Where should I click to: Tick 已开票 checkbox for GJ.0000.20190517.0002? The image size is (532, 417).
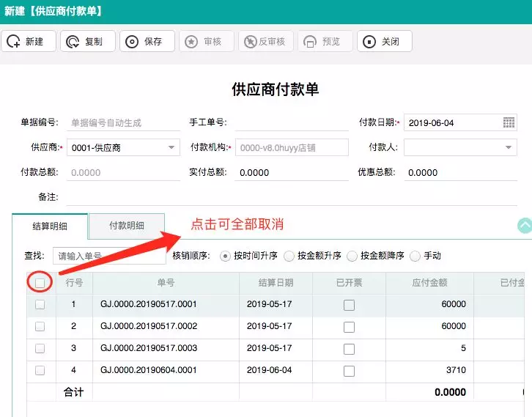349,327
